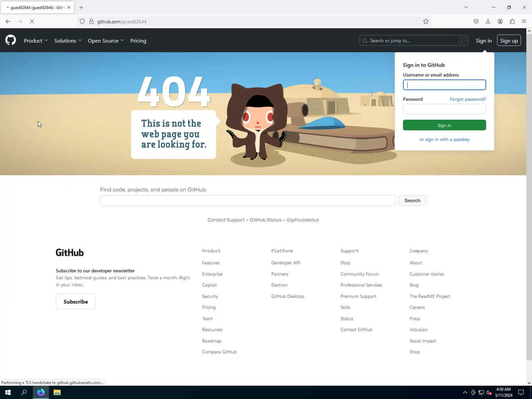Expand the Product menu
The height and width of the screenshot is (399, 532).
click(36, 41)
